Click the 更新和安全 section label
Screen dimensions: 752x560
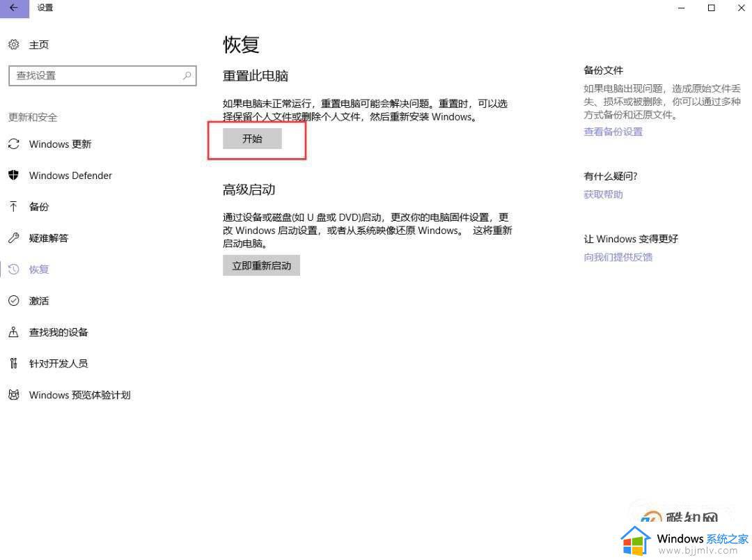point(33,118)
